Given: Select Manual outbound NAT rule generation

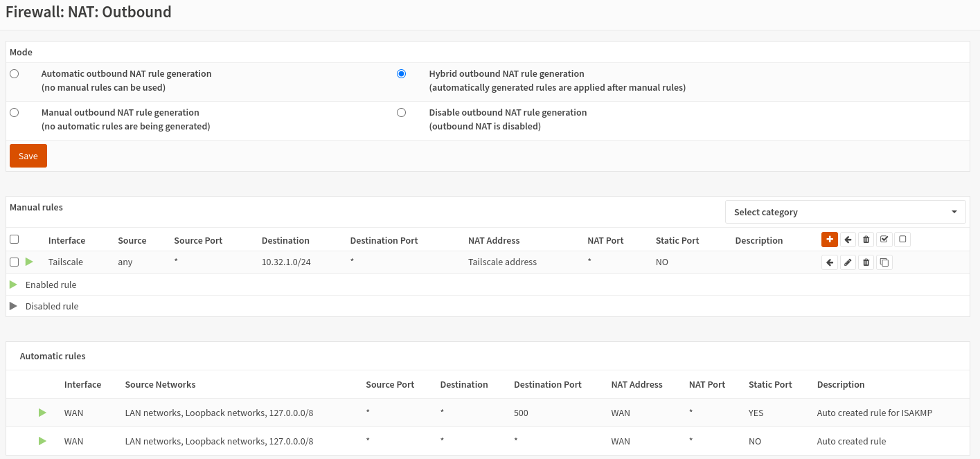Looking at the screenshot, I should [15, 113].
